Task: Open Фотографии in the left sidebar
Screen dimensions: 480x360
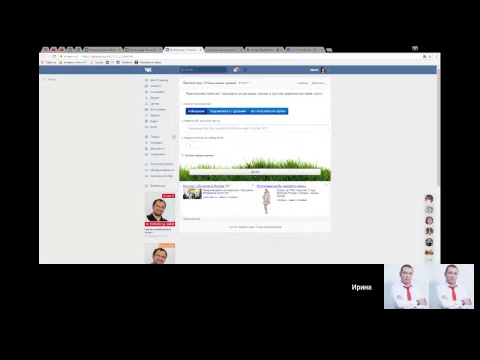Action: coord(156,109)
